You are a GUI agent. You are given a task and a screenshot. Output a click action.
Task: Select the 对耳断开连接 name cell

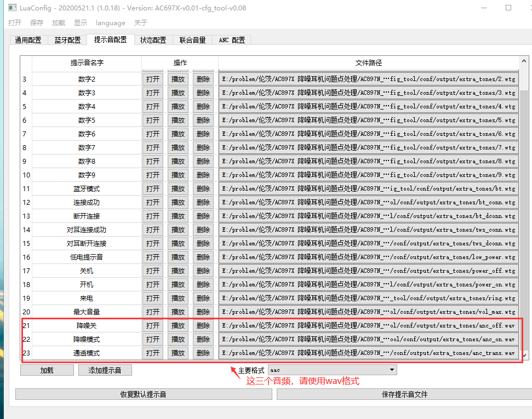[87, 244]
